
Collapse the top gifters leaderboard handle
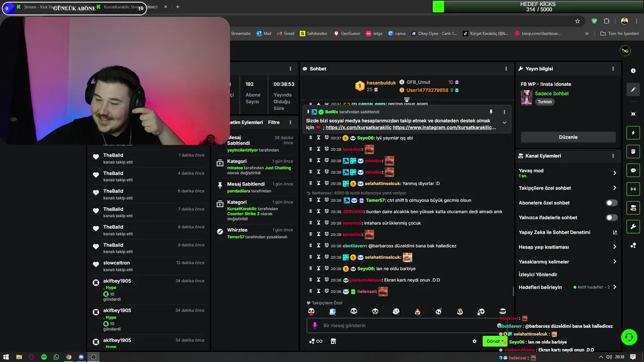click(x=407, y=100)
